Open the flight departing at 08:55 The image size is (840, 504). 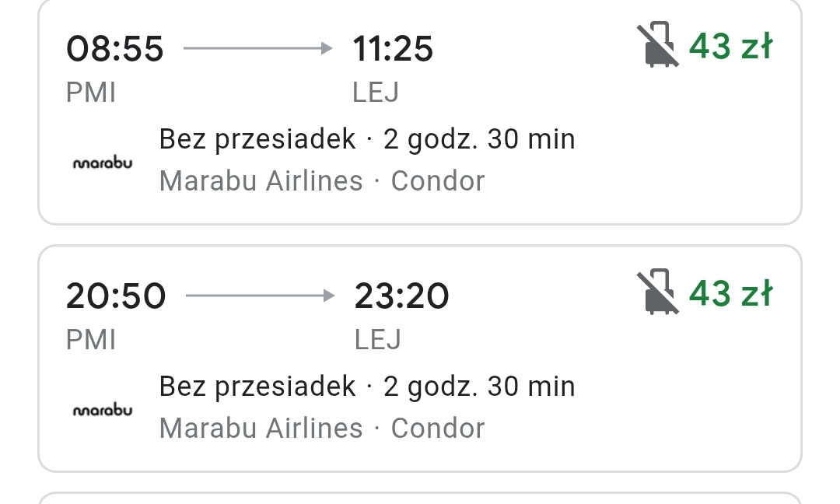419,111
